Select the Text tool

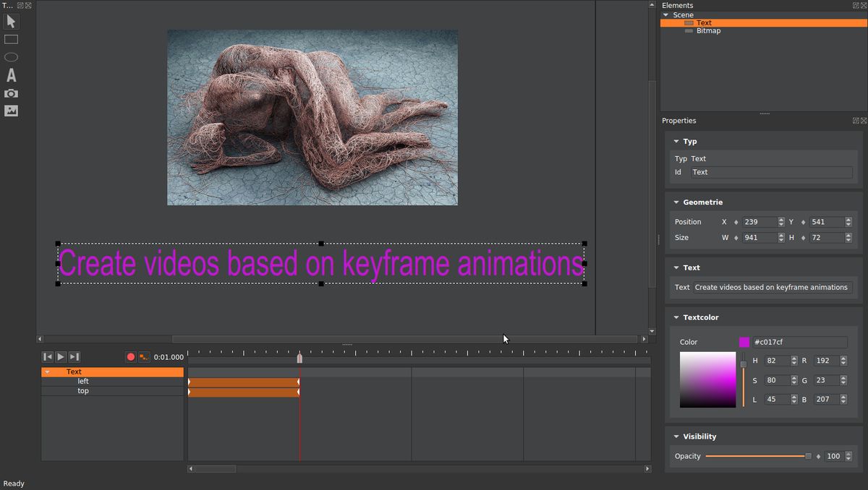tap(11, 75)
